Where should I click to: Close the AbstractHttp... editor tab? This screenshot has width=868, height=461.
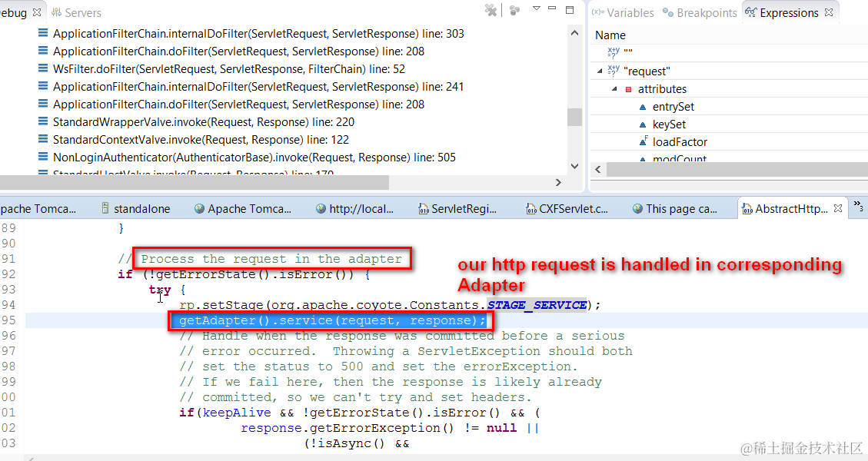(838, 209)
